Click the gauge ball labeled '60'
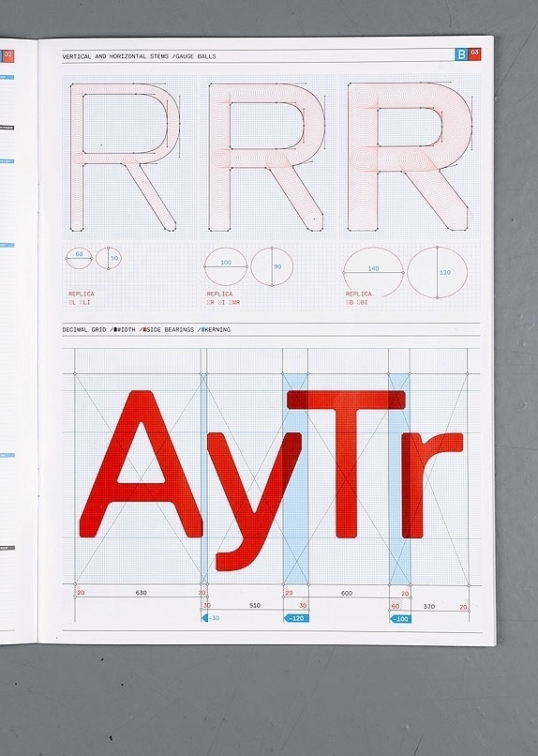Screen dimensions: 538x756 click(79, 259)
